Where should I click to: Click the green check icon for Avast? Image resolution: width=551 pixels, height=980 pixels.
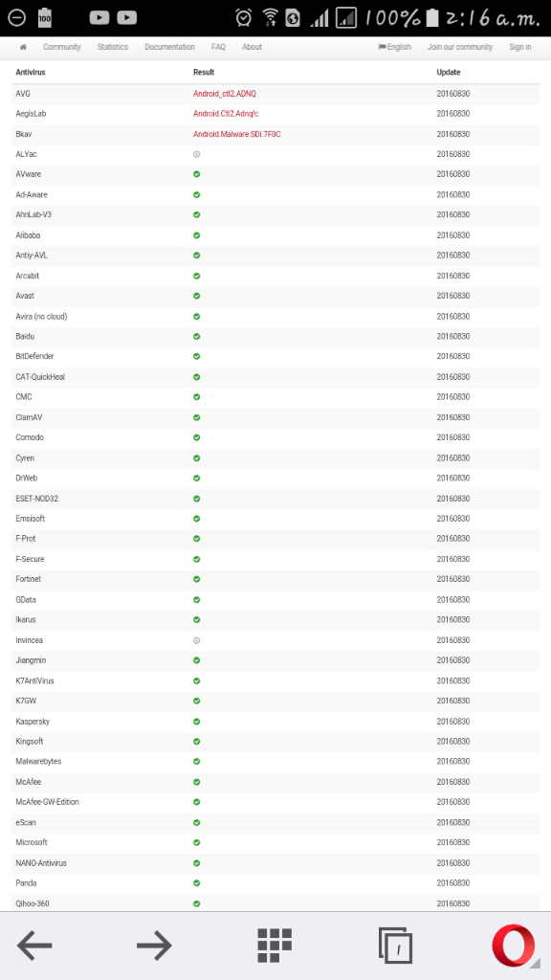(197, 296)
